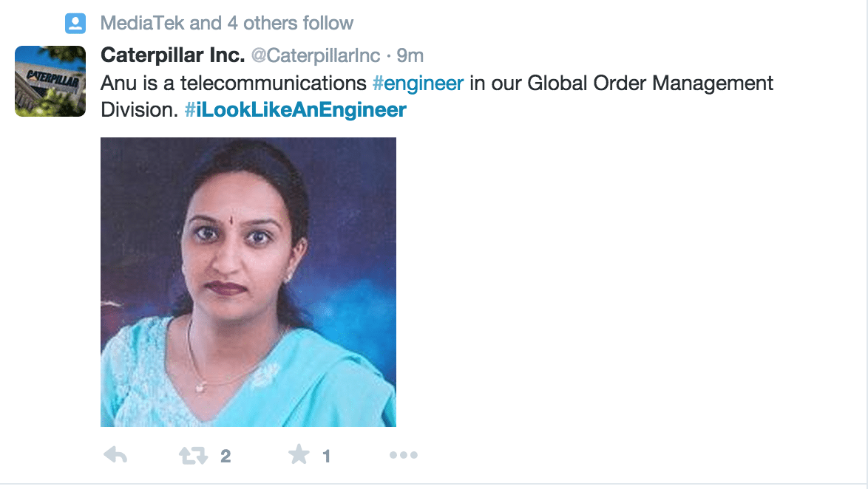
Task: Click the favorite count number 1
Action: click(326, 456)
